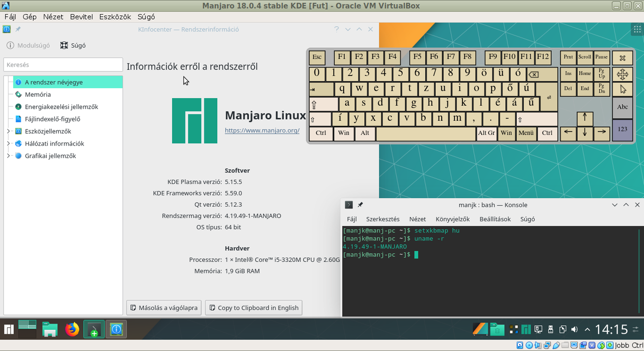Viewport: 644px width, 351px height.
Task: Open the manjaro.org website link
Action: coord(262,130)
